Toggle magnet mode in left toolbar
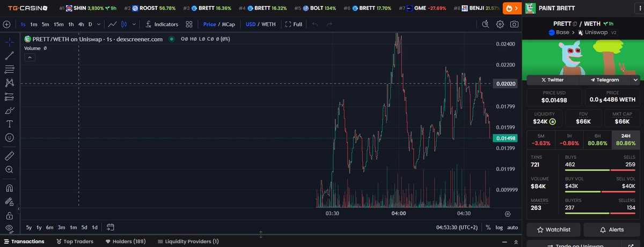 click(x=9, y=188)
